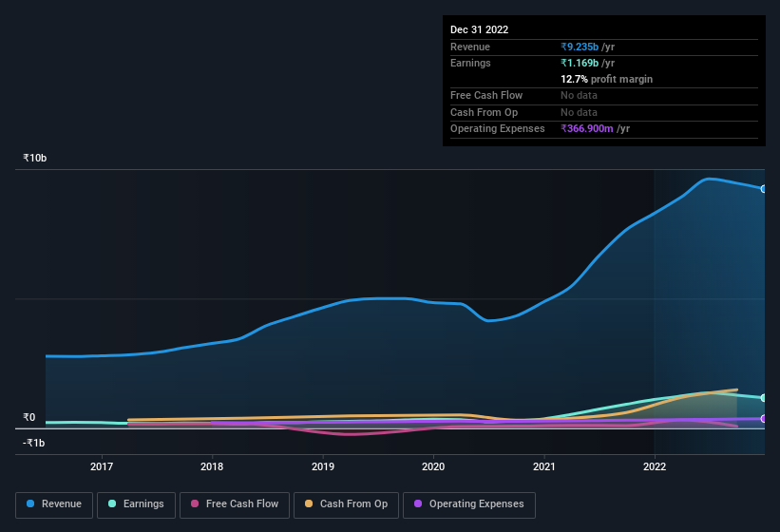This screenshot has width=780, height=532.
Task: Click the Free Cash Flow row label in tooltip
Action: [x=486, y=95]
